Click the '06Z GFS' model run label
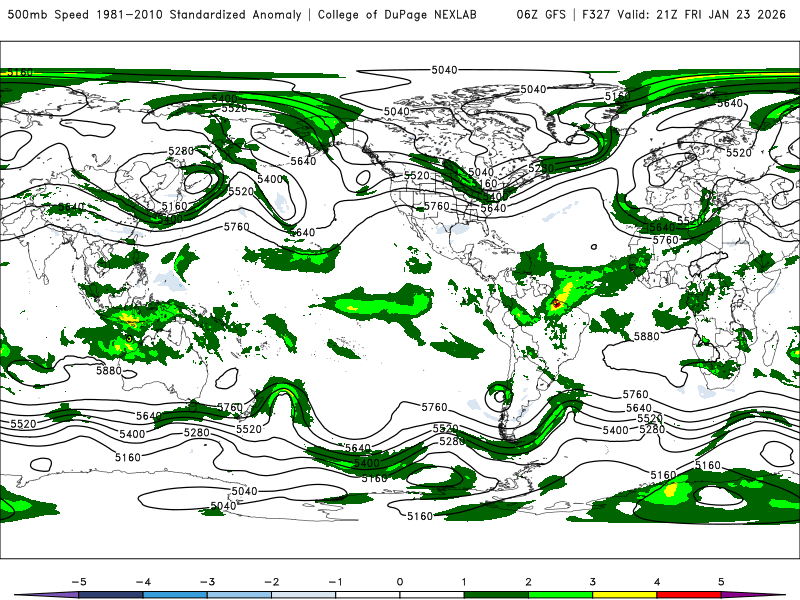The width and height of the screenshot is (800, 600). tap(541, 14)
